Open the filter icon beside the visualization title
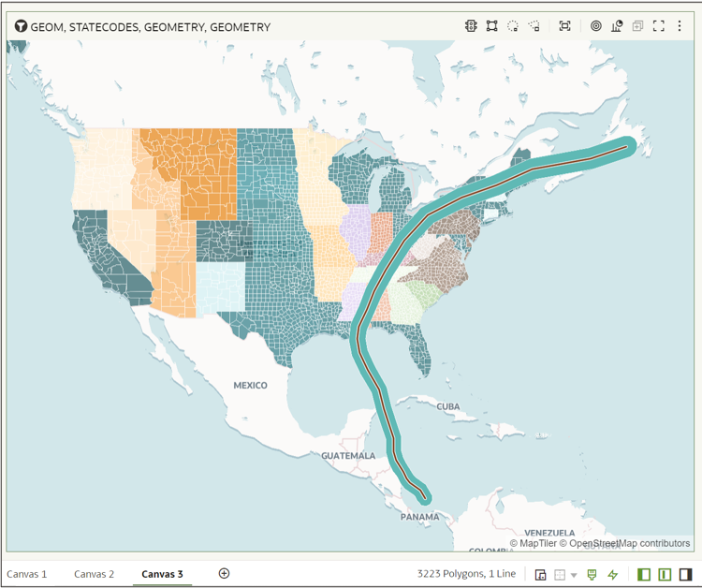This screenshot has height=588, width=702. [21, 26]
